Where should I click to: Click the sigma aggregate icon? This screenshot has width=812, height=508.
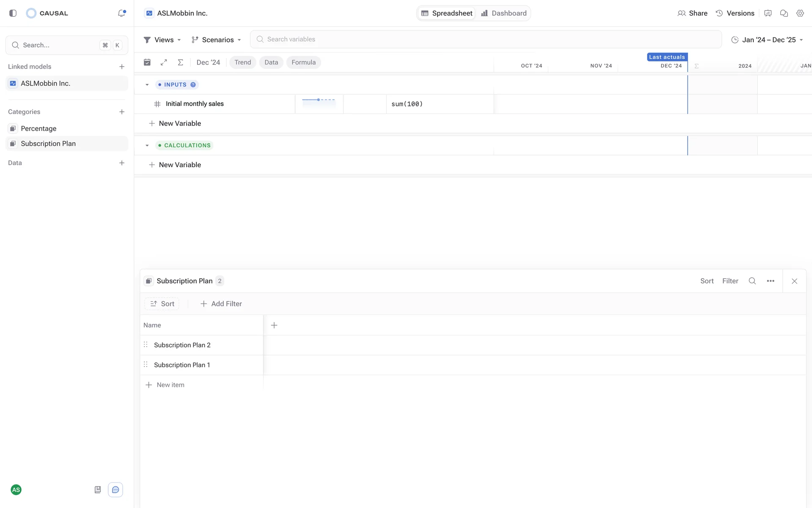click(180, 62)
